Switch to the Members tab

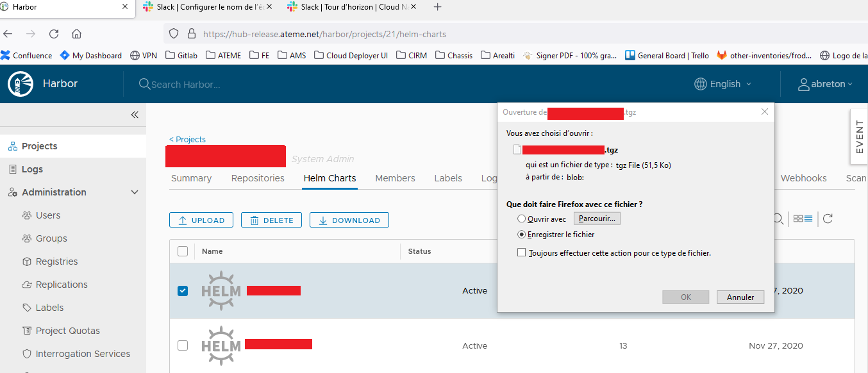(395, 178)
